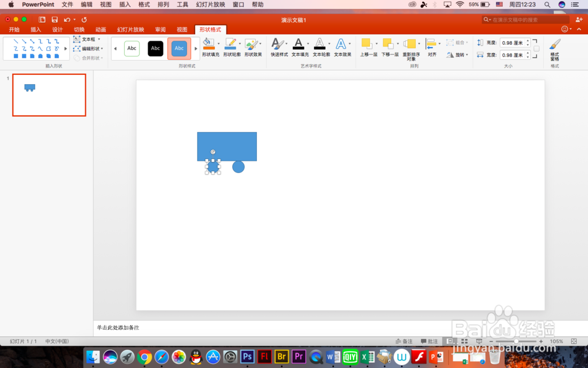Click the Align (对齐) icon
Image resolution: width=588 pixels, height=368 pixels.
[431, 44]
